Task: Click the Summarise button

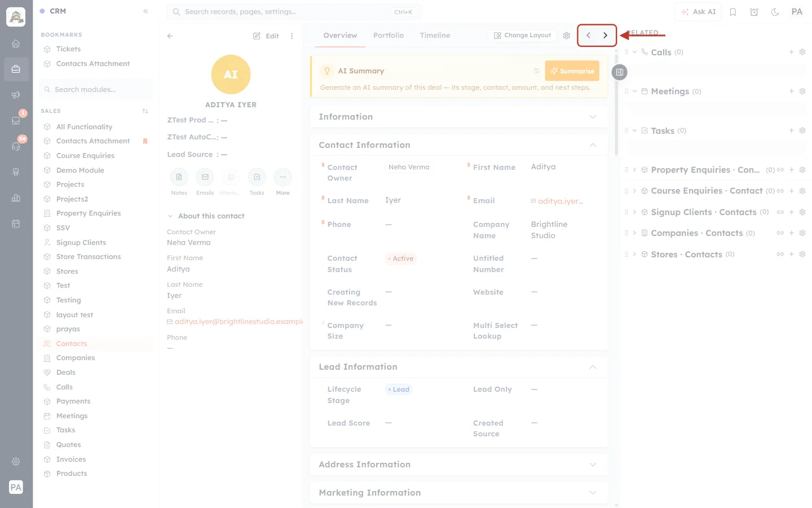Action: point(572,71)
